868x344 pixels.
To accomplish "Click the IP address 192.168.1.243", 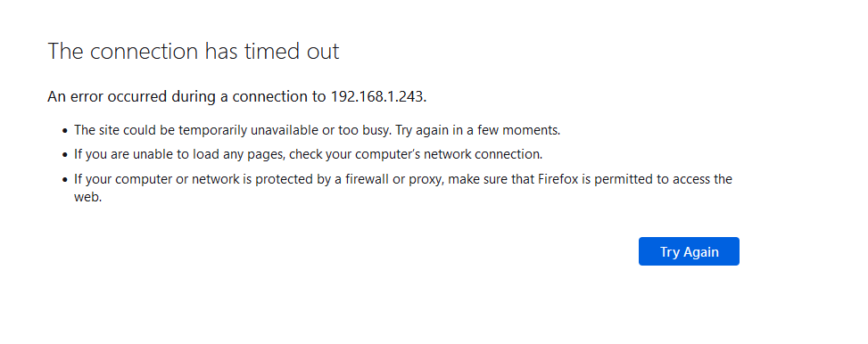I will [378, 96].
